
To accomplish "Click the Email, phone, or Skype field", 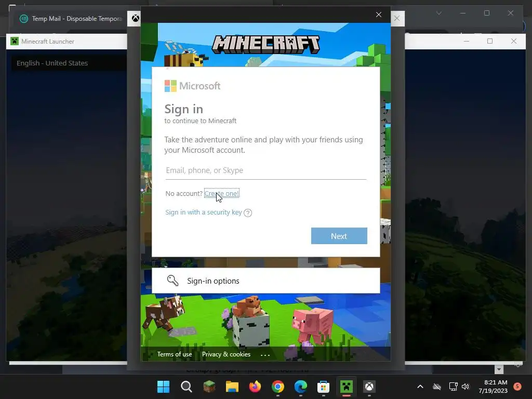I will coord(265,170).
